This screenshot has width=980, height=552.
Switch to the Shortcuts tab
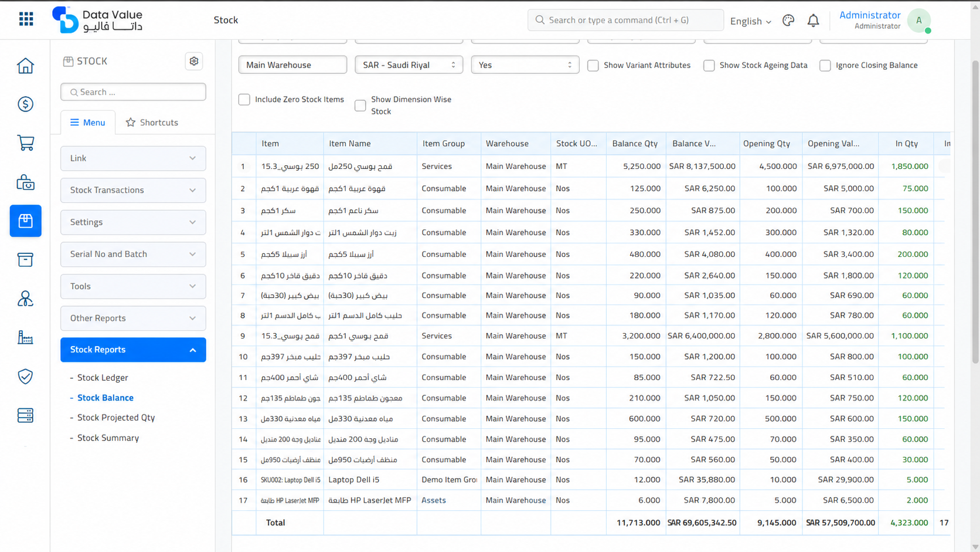[x=152, y=123]
